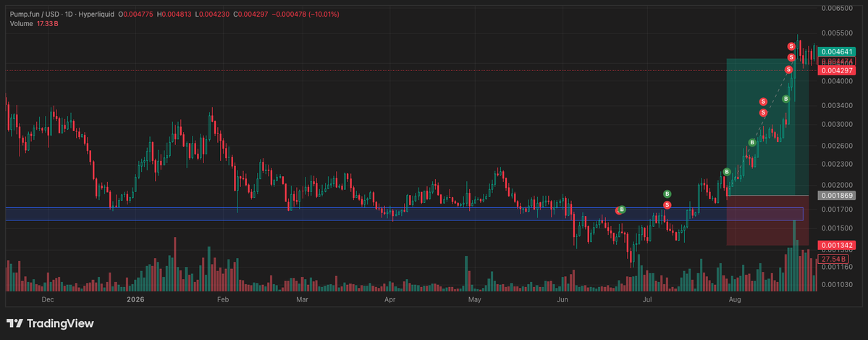
Task: Open the TradingView logo link
Action: [50, 323]
